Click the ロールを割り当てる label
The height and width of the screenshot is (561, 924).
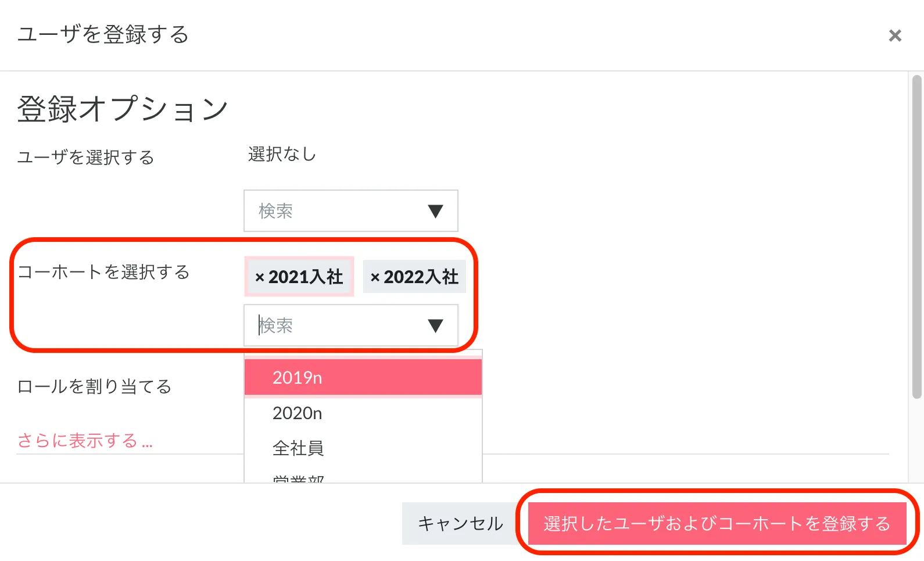pos(94,387)
